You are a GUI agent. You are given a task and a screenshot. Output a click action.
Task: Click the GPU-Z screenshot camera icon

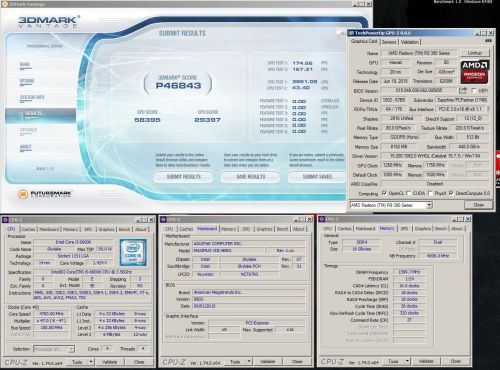pos(488,41)
